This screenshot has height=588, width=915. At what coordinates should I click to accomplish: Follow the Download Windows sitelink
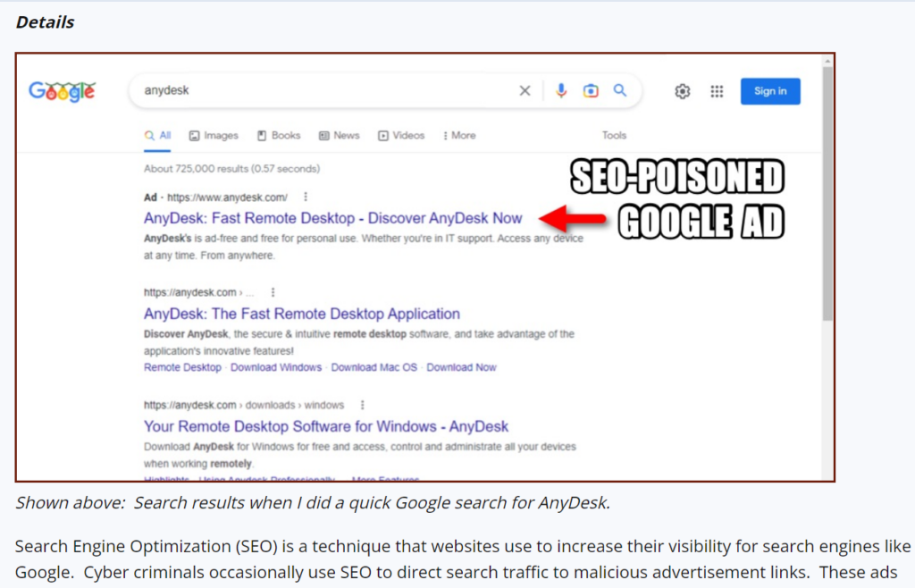[x=276, y=367]
